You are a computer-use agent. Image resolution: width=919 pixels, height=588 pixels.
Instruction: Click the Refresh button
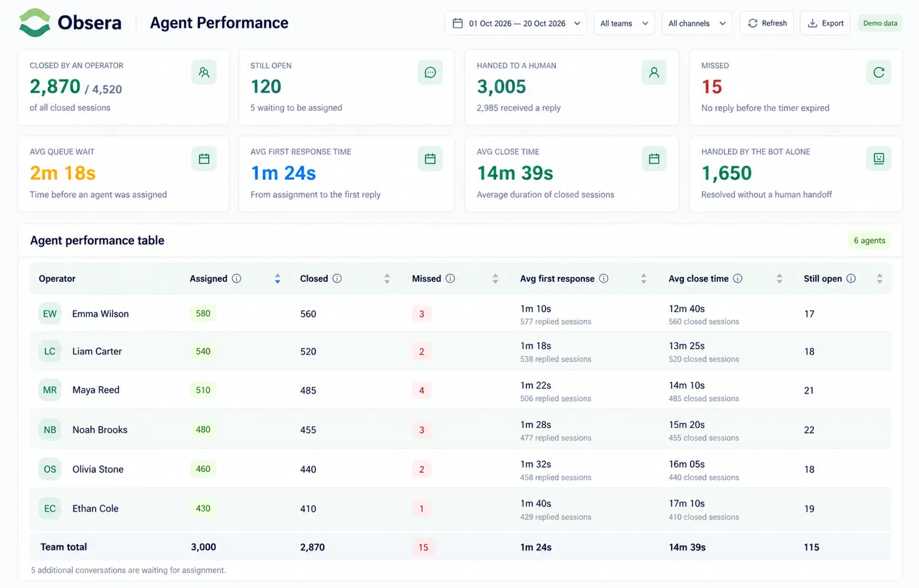(767, 23)
